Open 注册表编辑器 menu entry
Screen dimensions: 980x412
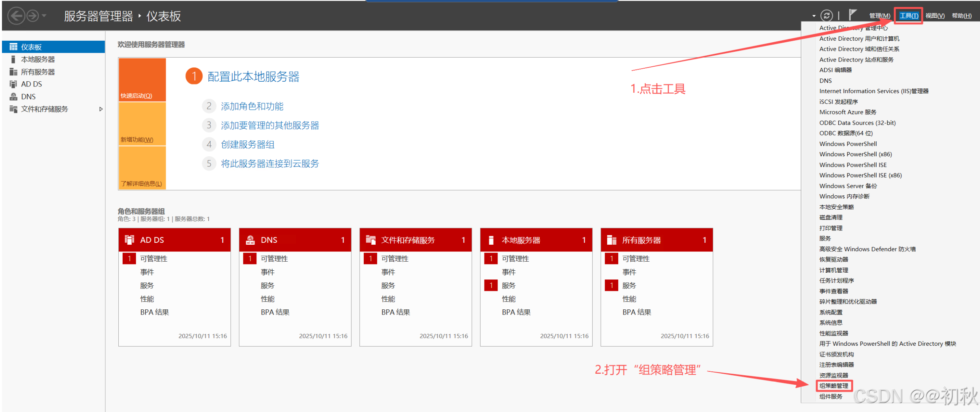tap(836, 365)
